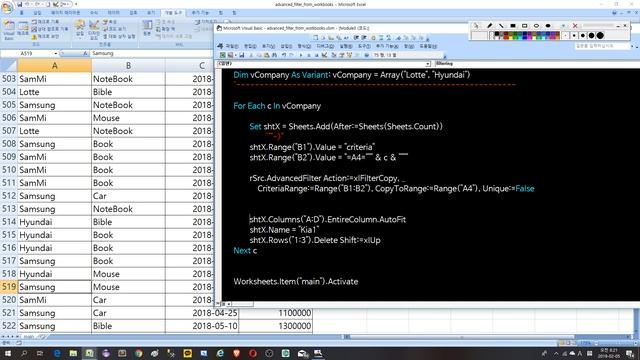The width and height of the screenshot is (640, 360).
Task: Click the fx insert function button
Action: 85,53
